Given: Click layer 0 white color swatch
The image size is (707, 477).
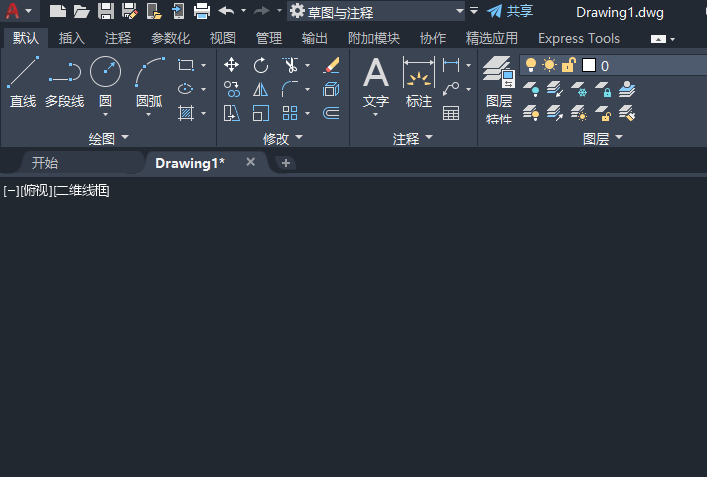Looking at the screenshot, I should [589, 65].
